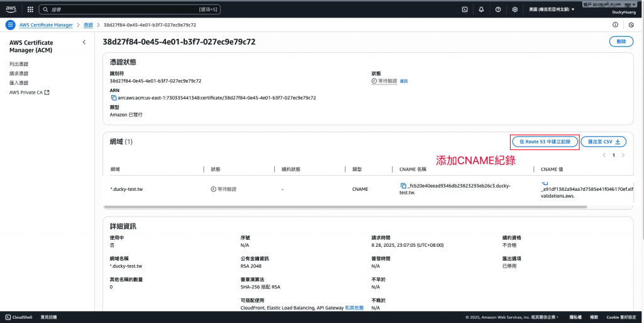Click the top search field
644x323 pixels.
click(x=130, y=9)
